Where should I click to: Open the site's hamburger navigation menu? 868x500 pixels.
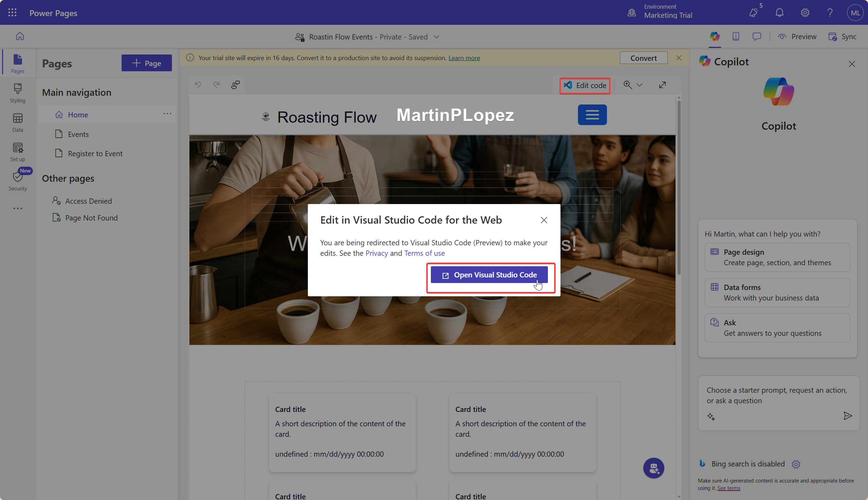[x=592, y=115]
